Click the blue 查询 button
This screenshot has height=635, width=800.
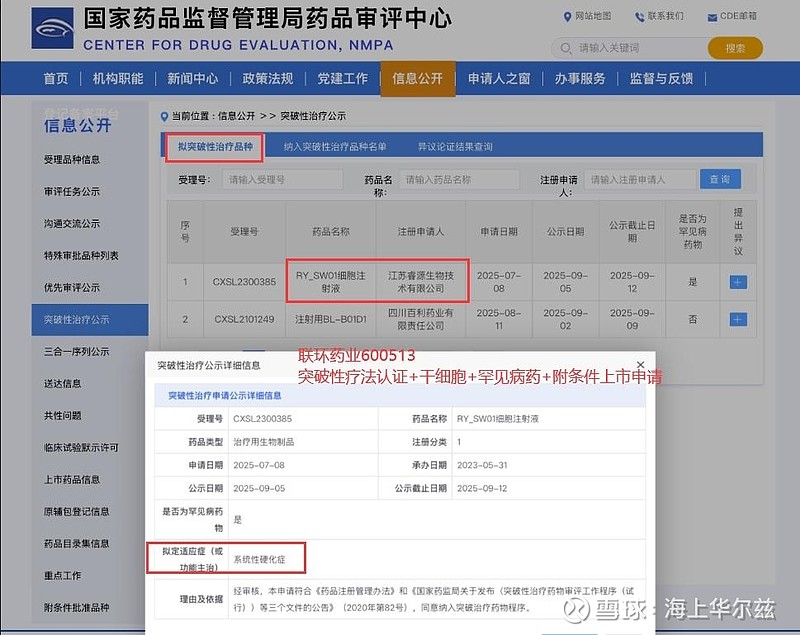pyautogui.click(x=720, y=179)
